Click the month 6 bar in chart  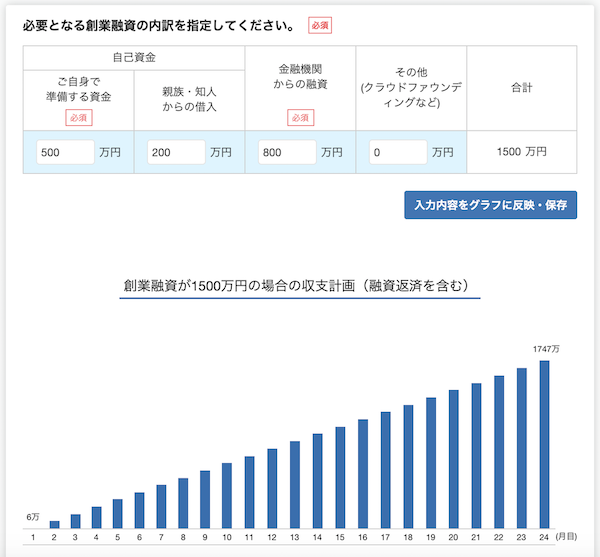pos(141,510)
